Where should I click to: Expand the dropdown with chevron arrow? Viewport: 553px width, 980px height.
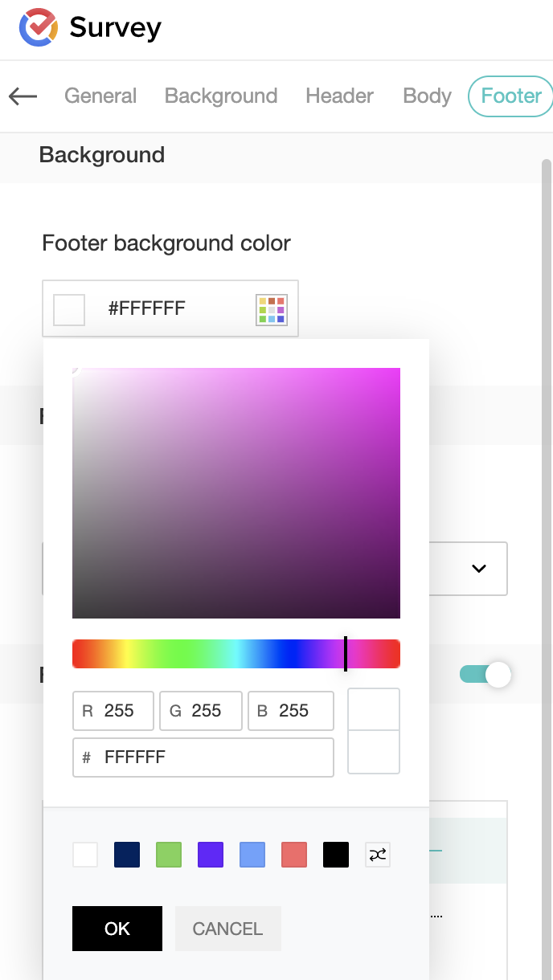click(x=479, y=569)
